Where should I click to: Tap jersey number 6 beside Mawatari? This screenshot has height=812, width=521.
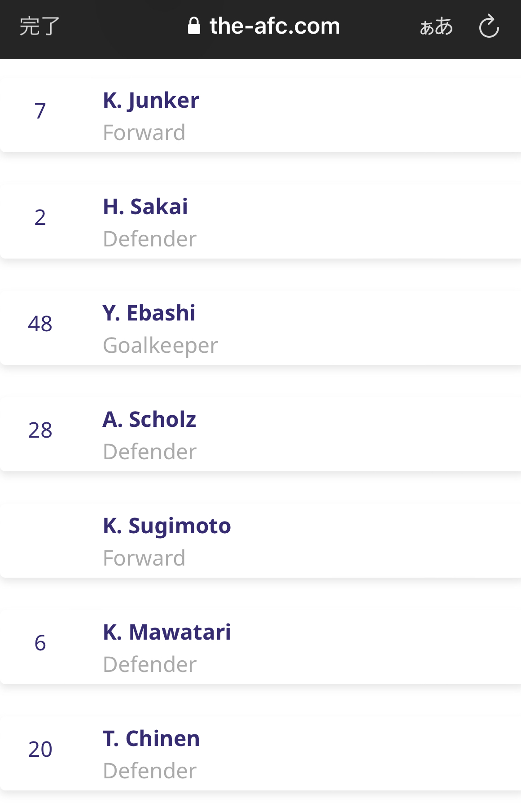point(40,643)
